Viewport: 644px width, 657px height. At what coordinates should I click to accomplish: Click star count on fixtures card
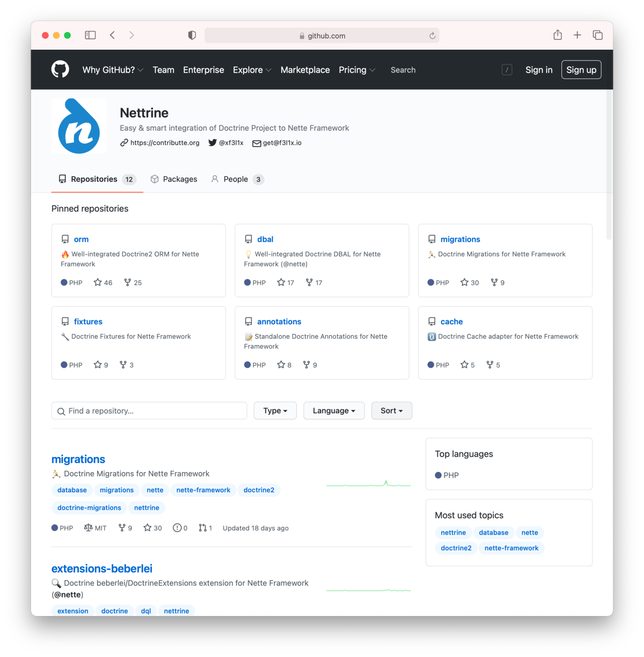tap(101, 365)
